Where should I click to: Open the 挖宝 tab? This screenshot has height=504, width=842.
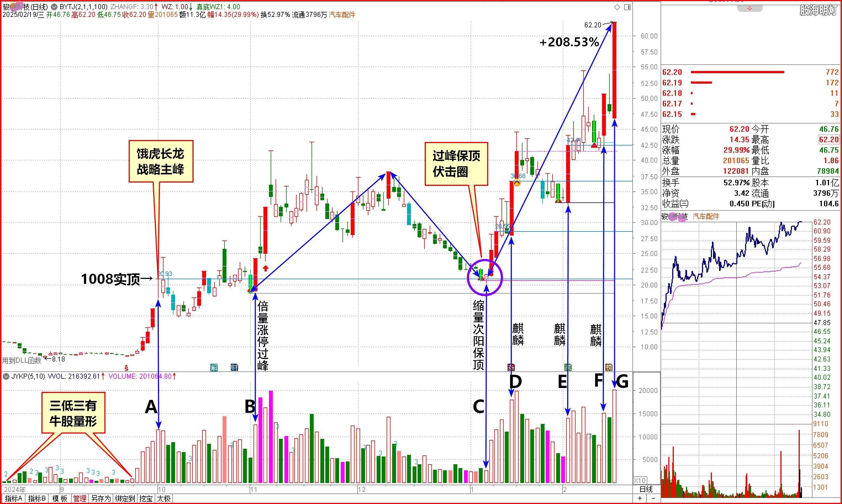click(x=146, y=498)
